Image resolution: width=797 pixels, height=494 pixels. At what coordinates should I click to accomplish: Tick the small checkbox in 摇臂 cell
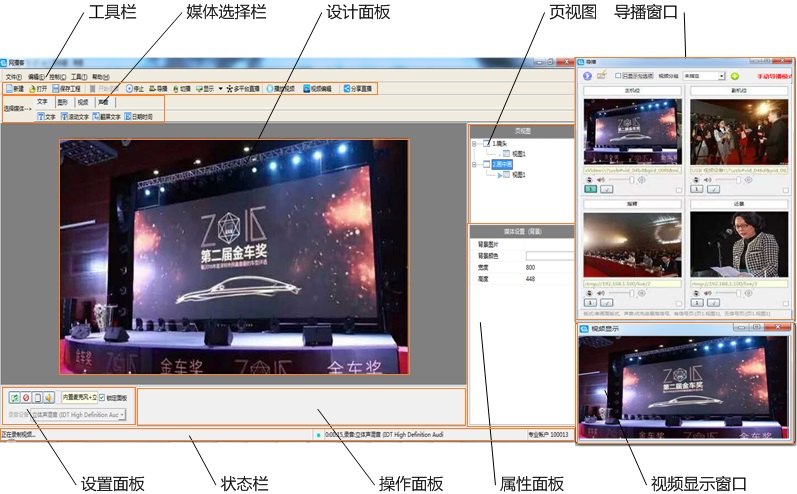coord(679,303)
